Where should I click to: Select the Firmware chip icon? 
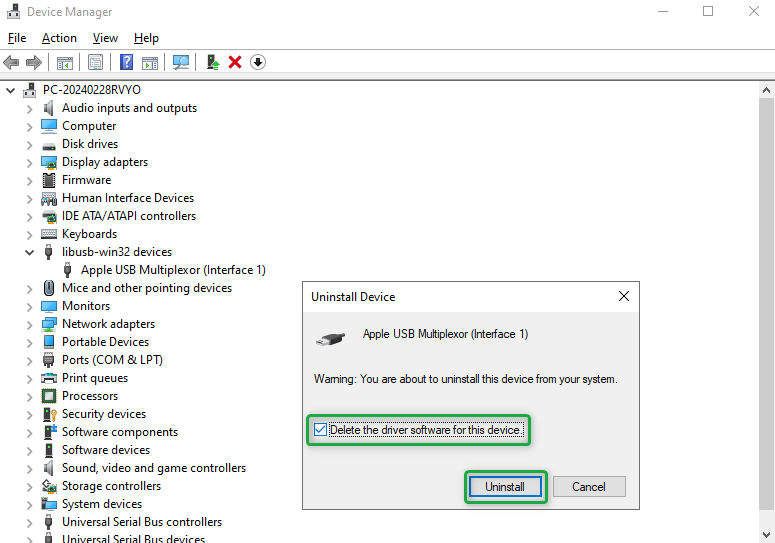(x=49, y=180)
